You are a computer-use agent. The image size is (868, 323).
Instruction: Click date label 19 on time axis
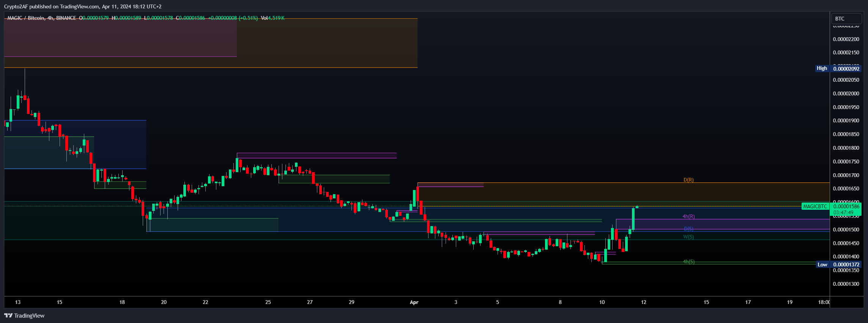click(790, 302)
